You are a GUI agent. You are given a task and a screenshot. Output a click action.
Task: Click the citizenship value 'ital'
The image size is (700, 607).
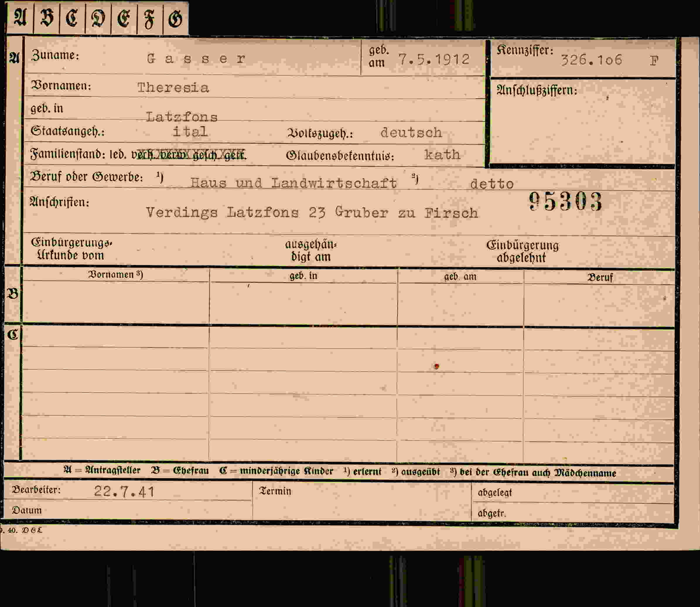(x=190, y=131)
